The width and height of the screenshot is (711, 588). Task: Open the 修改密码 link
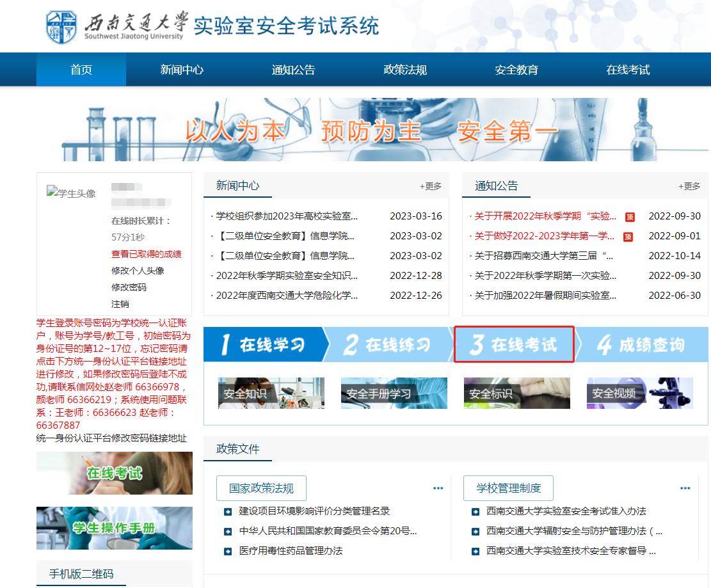[129, 287]
